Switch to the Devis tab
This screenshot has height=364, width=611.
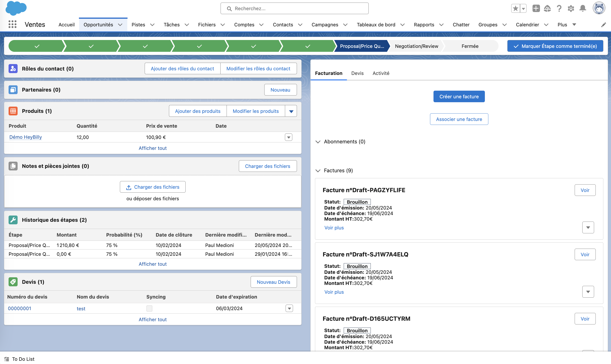click(x=357, y=73)
